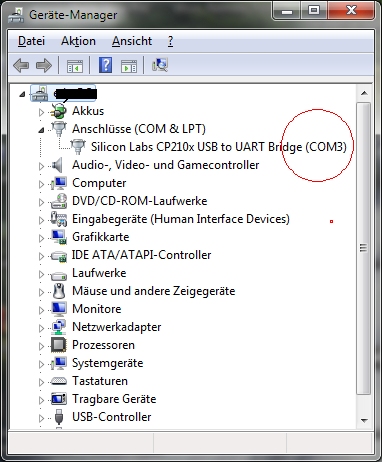Click scan for hardware changes icon
Screen dimensions: 382x462
(x=160, y=65)
